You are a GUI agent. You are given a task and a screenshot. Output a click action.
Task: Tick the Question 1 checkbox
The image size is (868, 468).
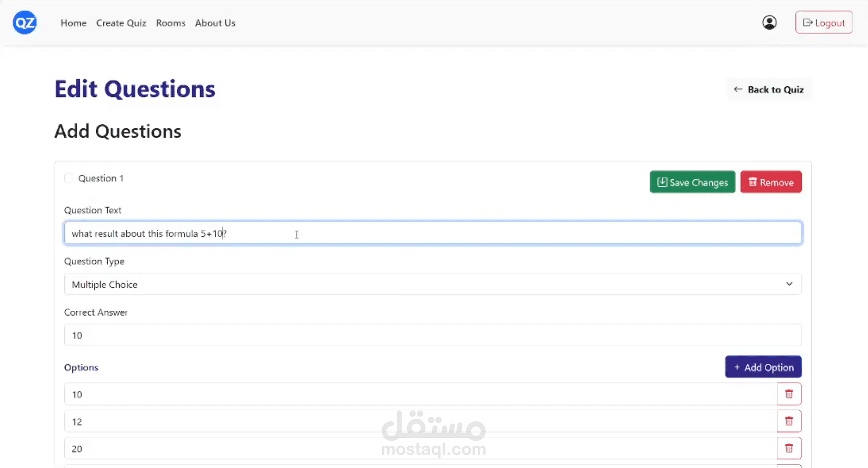click(x=69, y=178)
